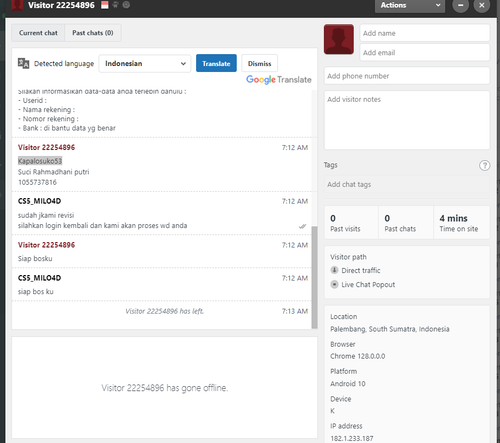Click the Add phone number field
Viewport: 500px width, 443px height.
(407, 76)
